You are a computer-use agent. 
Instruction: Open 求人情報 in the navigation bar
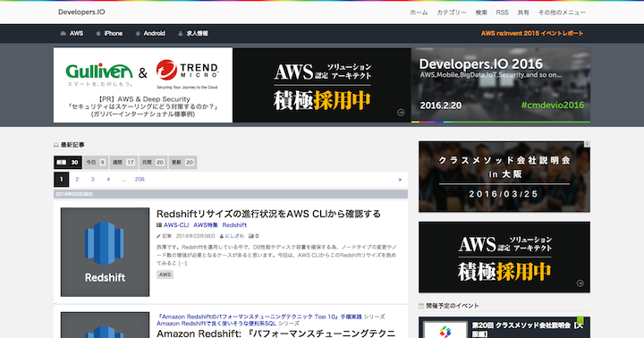(x=193, y=33)
